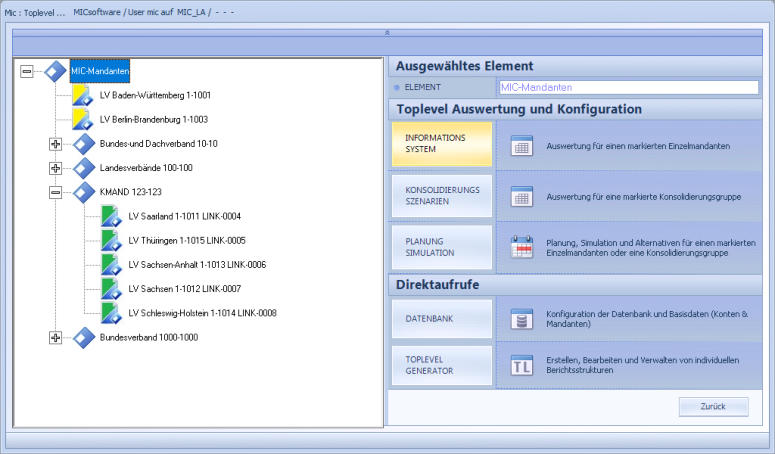Click the green icon beside LV Sachsen-Anhalt
Image resolution: width=775 pixels, height=454 pixels.
111,265
